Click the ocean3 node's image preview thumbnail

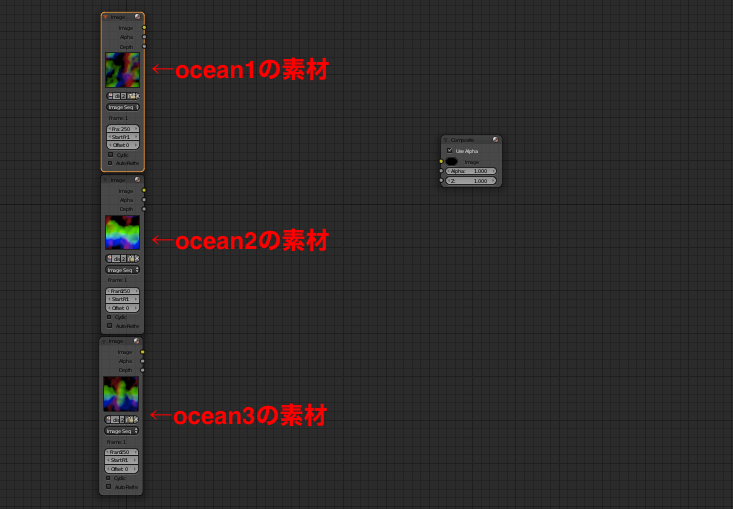pos(121,394)
